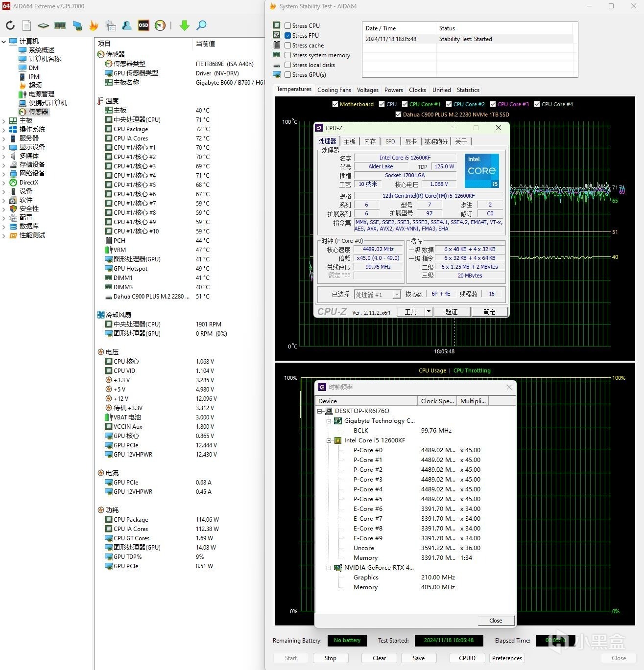Click the green download arrow icon

click(184, 25)
